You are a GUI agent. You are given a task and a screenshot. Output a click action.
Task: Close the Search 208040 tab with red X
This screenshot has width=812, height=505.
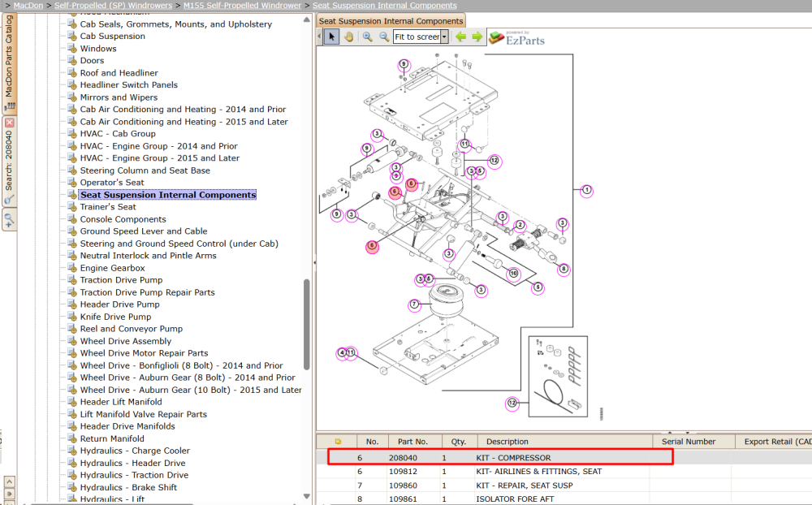pyautogui.click(x=9, y=123)
